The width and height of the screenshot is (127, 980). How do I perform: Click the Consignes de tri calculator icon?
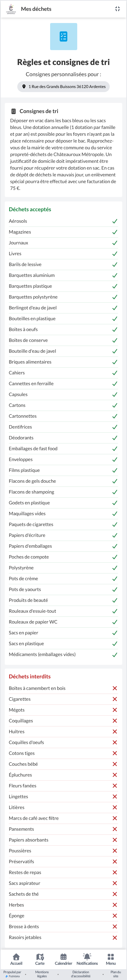point(13,111)
